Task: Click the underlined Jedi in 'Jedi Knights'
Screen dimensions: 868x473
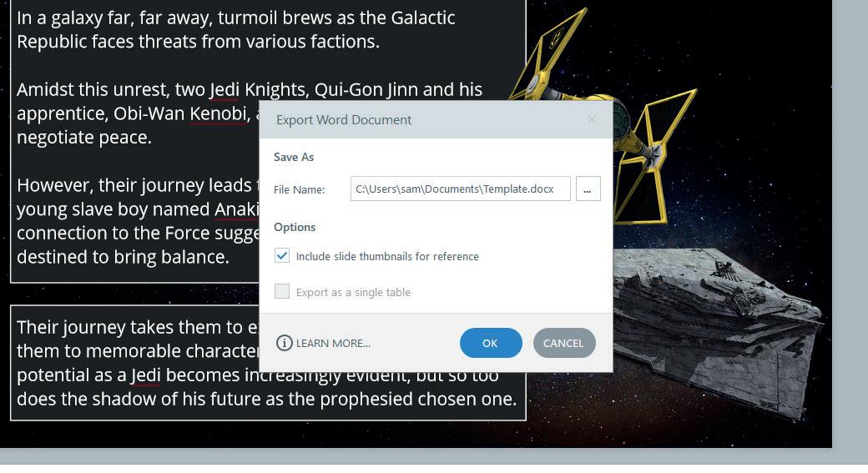Action: click(x=225, y=89)
